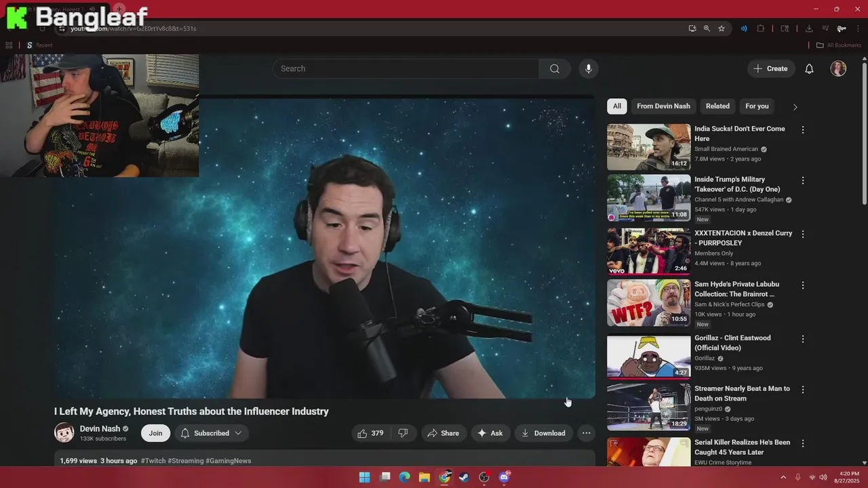Click the Join membership button

click(x=156, y=433)
